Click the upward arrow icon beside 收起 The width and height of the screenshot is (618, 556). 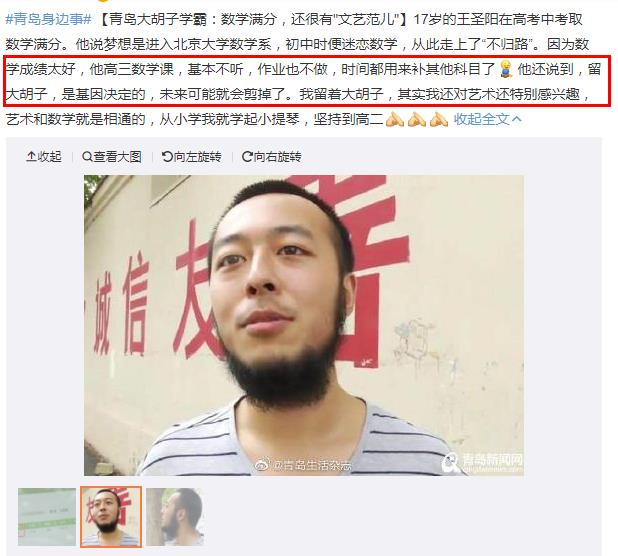coord(31,157)
